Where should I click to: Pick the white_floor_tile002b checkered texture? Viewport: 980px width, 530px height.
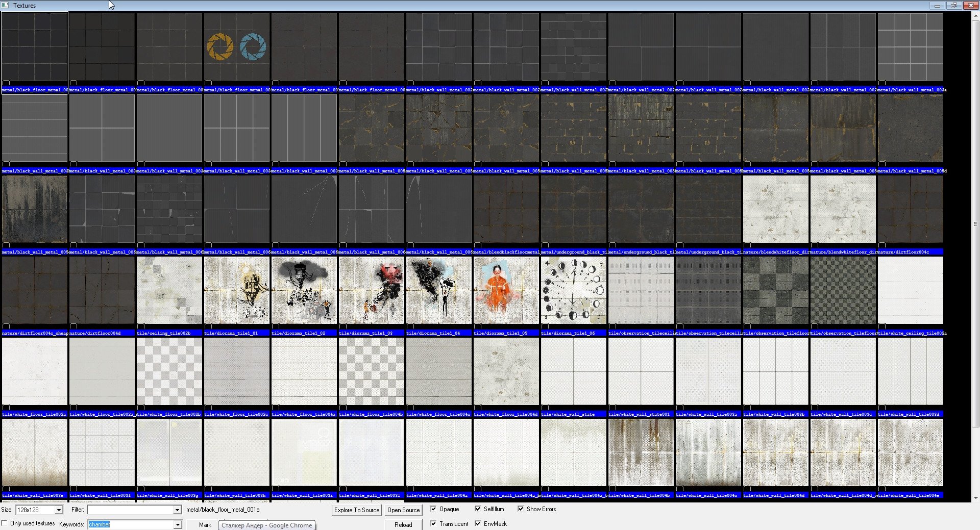(x=169, y=371)
